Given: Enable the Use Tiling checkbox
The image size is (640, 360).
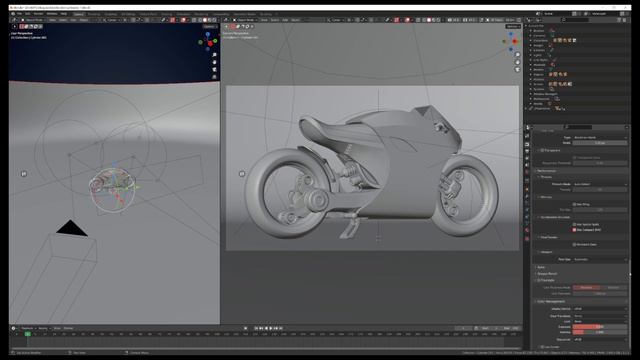Looking at the screenshot, I should (x=574, y=204).
